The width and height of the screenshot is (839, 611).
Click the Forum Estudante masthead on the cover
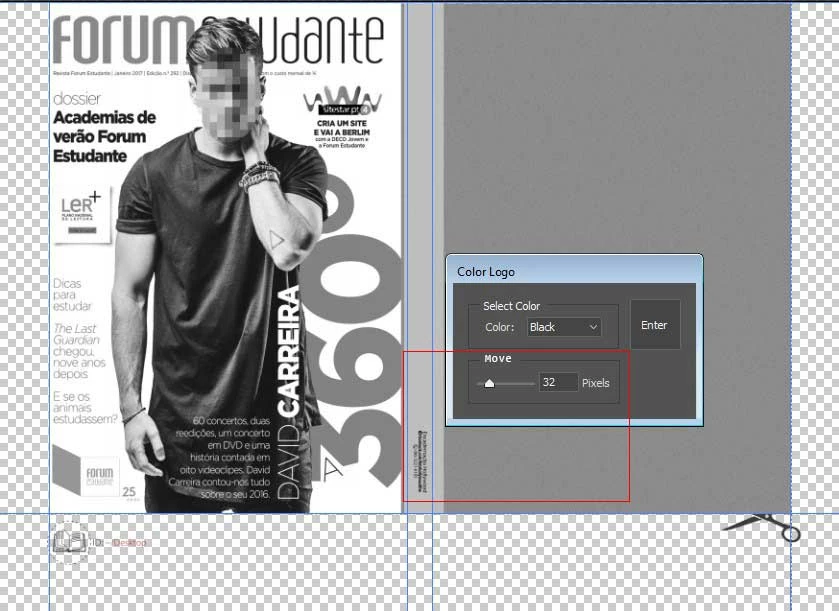coord(218,41)
